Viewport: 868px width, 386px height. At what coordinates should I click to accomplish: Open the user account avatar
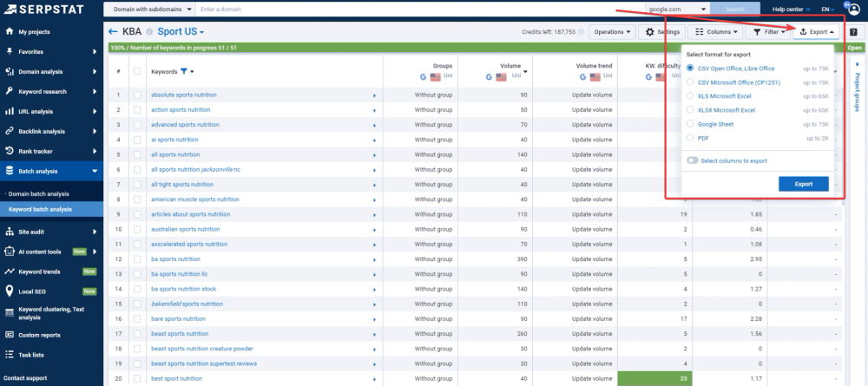854,9
